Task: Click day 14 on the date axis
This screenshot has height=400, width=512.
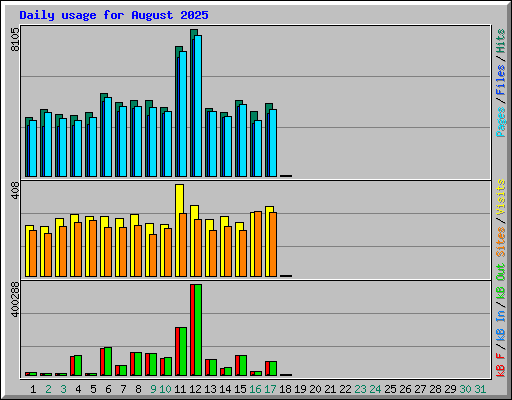Action: tap(225, 389)
